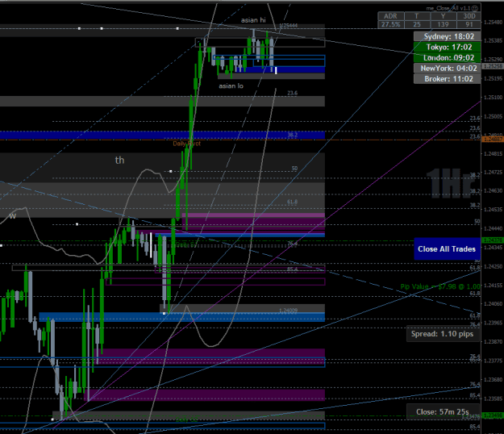Select the me_Close_All v1.1 expert label
Screen dimensions: 504x434
tap(448, 8)
